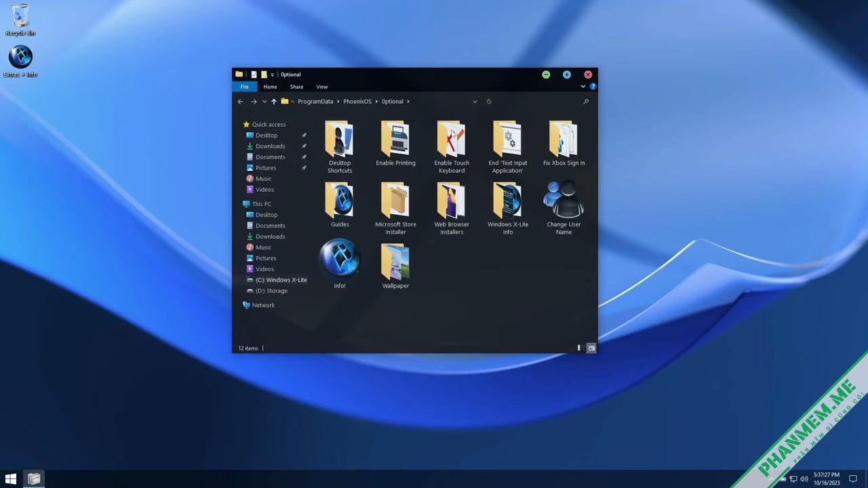Viewport: 868px width, 488px height.
Task: Click File Explorer taskbar icon
Action: tap(34, 479)
